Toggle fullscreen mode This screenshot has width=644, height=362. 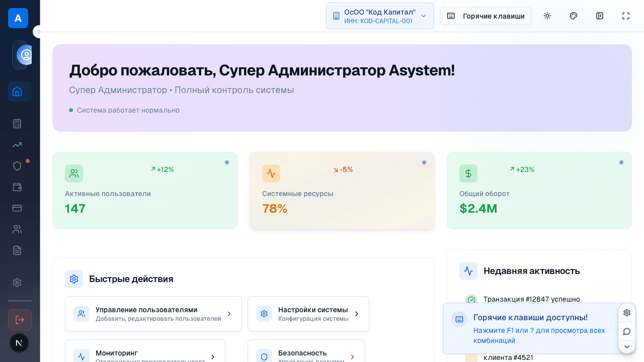[625, 16]
